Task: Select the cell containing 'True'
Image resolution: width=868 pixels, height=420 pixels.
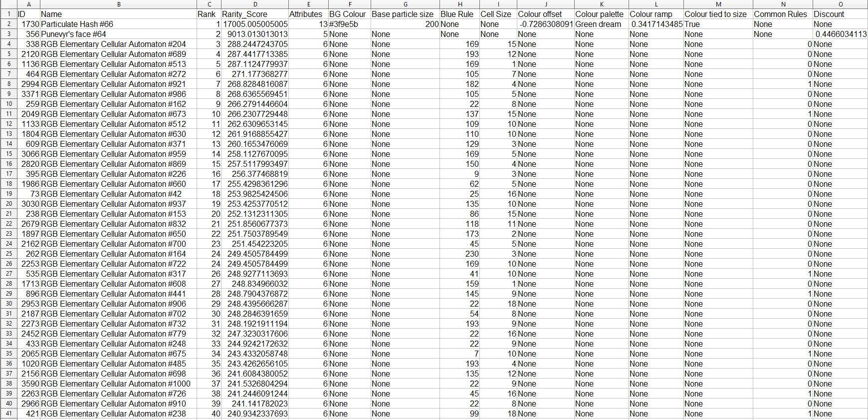Action: click(x=692, y=24)
